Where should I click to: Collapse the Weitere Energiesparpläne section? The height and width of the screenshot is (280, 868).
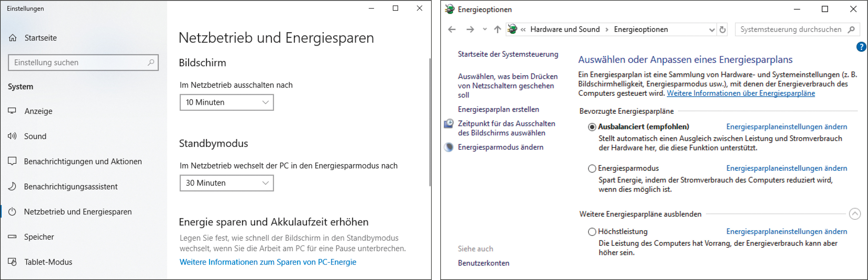(x=855, y=214)
